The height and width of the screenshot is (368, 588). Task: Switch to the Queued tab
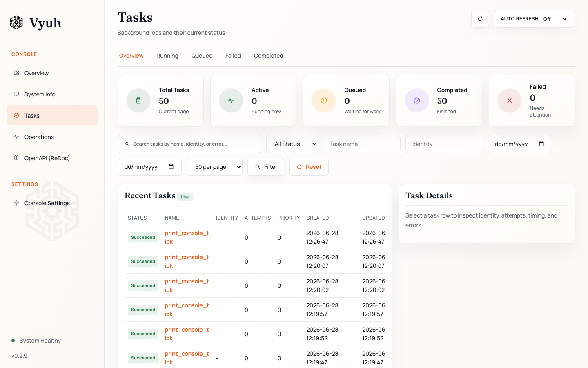click(202, 56)
